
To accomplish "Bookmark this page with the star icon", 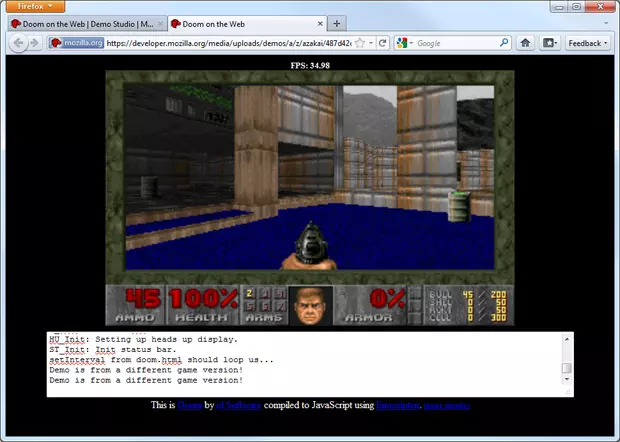I will pyautogui.click(x=360, y=43).
